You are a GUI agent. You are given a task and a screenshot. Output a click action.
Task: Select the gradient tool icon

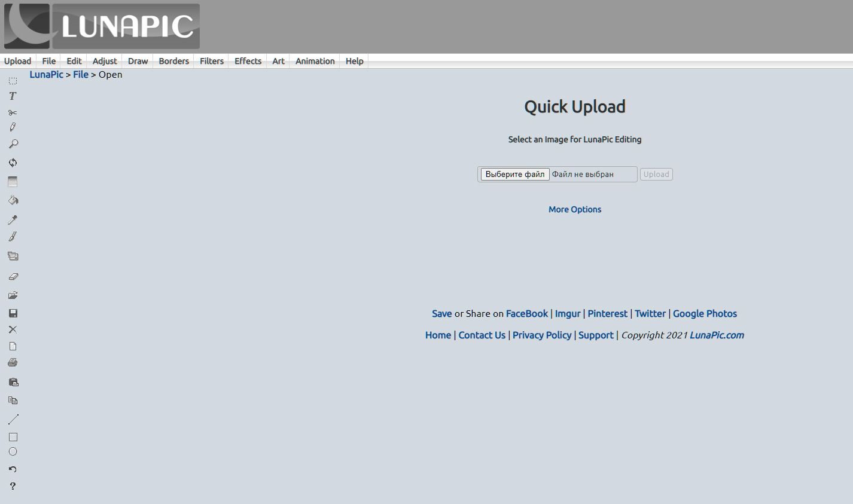click(13, 182)
